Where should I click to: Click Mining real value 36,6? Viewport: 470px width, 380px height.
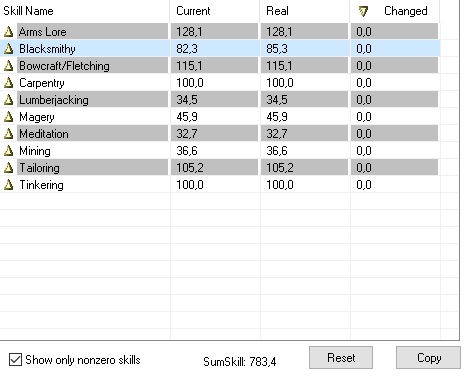pyautogui.click(x=277, y=151)
